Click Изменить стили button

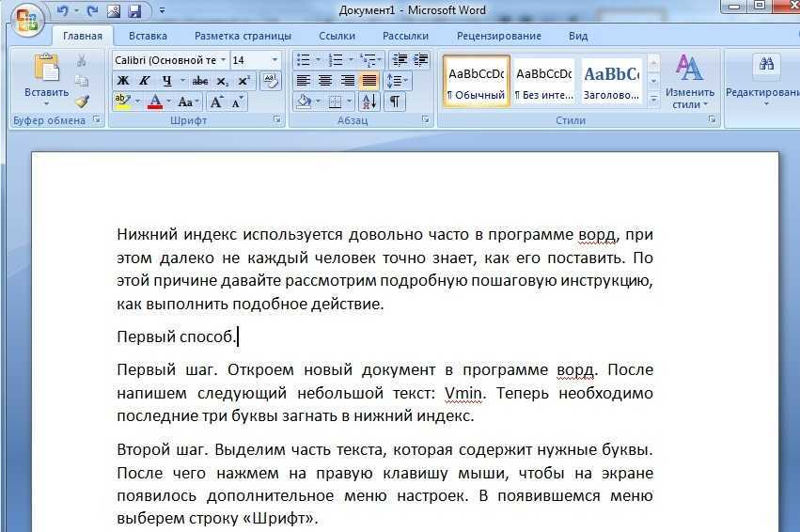pos(689,82)
